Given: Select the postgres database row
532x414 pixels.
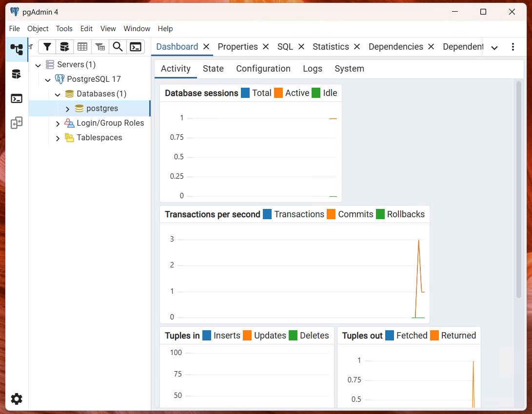Looking at the screenshot, I should tap(90, 109).
